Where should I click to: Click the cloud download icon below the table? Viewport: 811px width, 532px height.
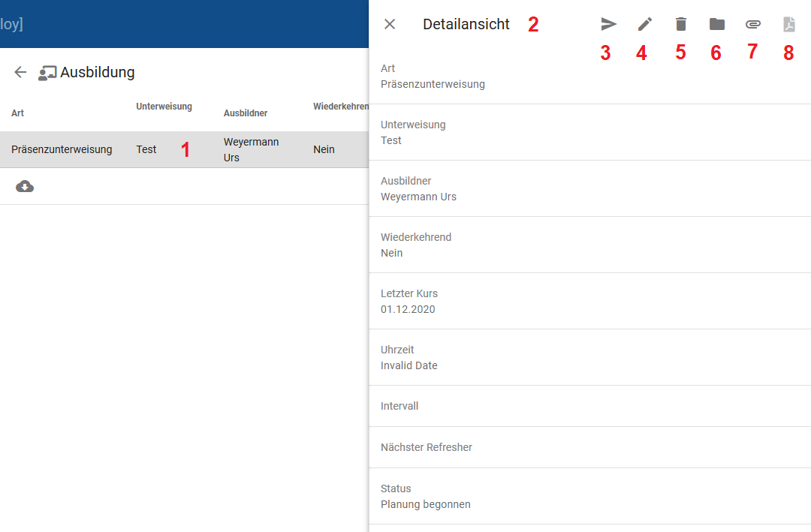click(25, 186)
